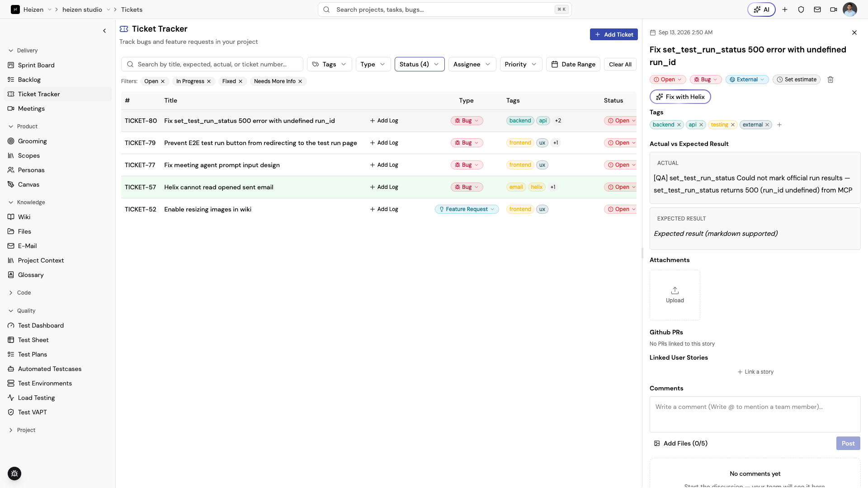Close the ticket detail panel
The image size is (868, 488).
(854, 33)
